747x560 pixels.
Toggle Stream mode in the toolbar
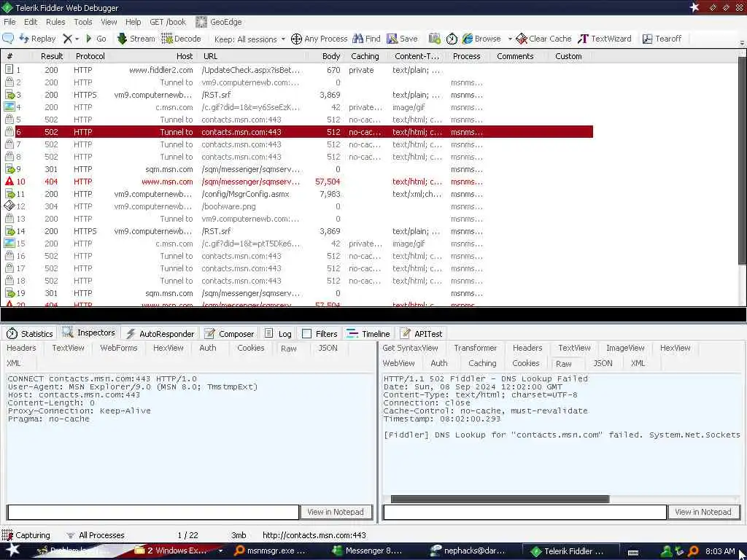[136, 39]
